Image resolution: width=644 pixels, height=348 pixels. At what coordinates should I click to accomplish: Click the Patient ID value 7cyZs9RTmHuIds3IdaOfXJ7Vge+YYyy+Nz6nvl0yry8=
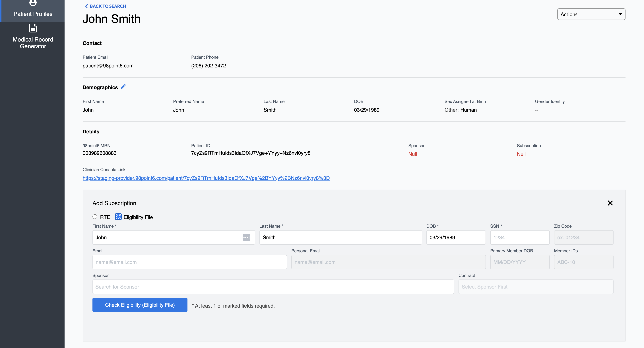252,153
